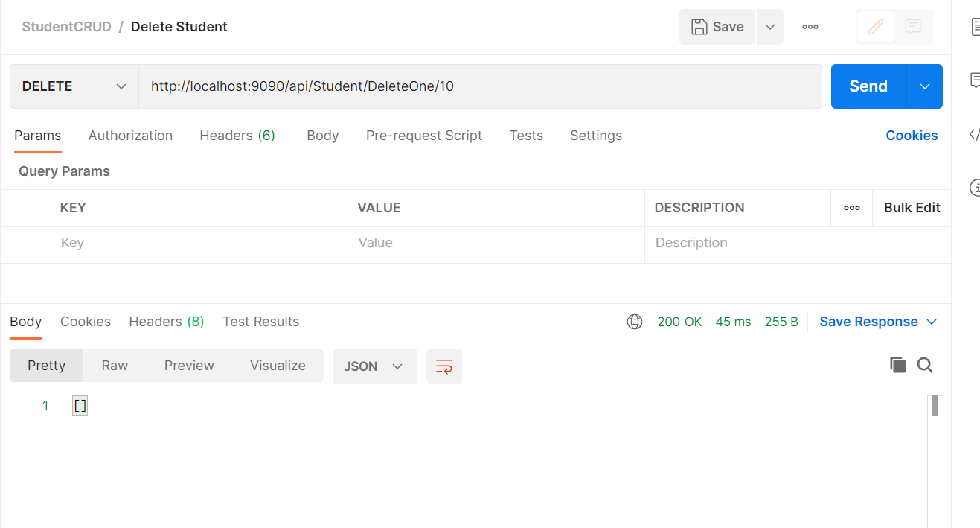Click the edit pencil icon
Image resolution: width=980 pixels, height=528 pixels.
pos(875,26)
